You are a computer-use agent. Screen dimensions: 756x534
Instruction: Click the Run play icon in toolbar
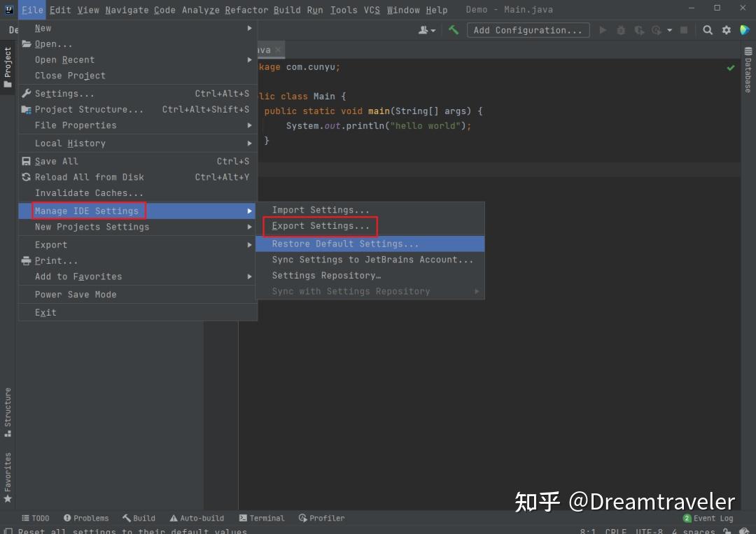pyautogui.click(x=603, y=30)
